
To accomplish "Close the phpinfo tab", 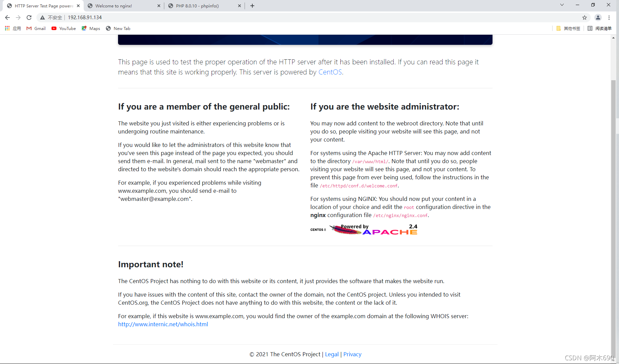I will tap(240, 6).
